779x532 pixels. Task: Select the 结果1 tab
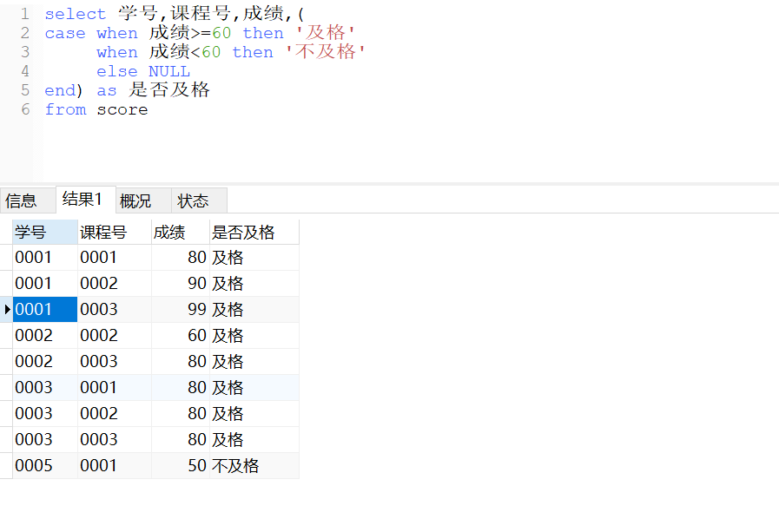click(x=78, y=199)
